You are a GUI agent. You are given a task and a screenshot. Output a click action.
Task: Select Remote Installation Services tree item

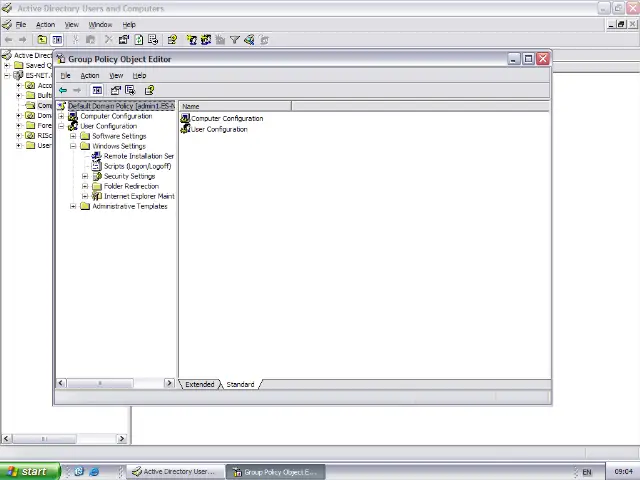139,156
